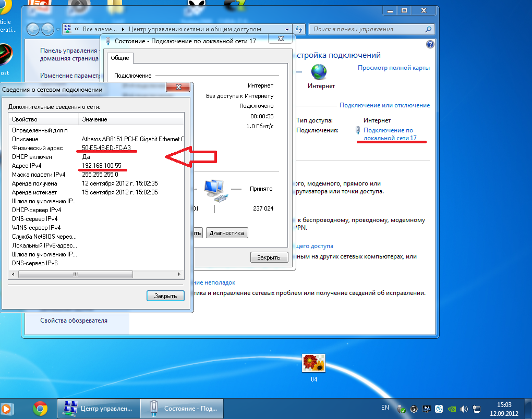Click the Значение column header

(x=131, y=119)
